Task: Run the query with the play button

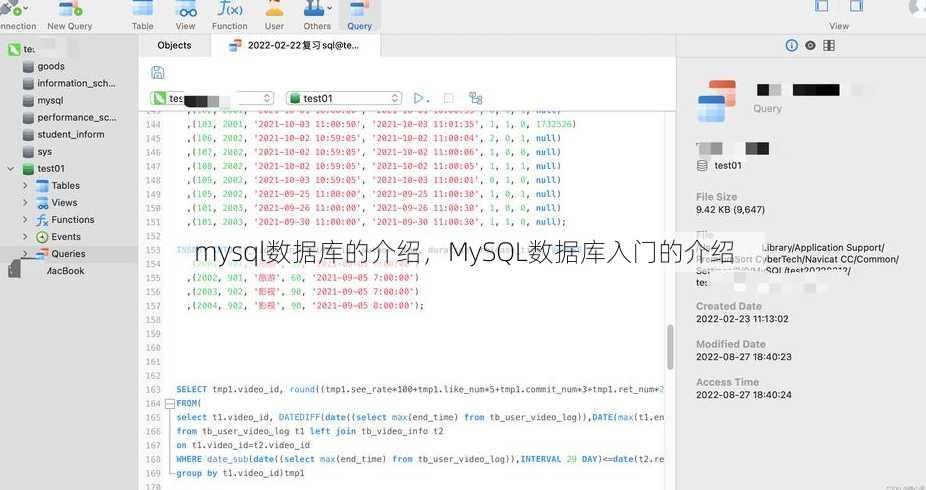Action: coord(419,98)
